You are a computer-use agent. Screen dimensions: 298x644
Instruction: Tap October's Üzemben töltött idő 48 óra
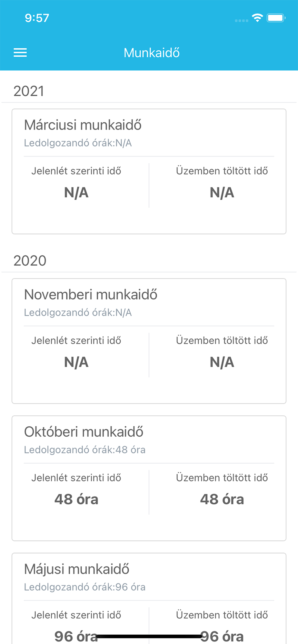click(x=222, y=499)
